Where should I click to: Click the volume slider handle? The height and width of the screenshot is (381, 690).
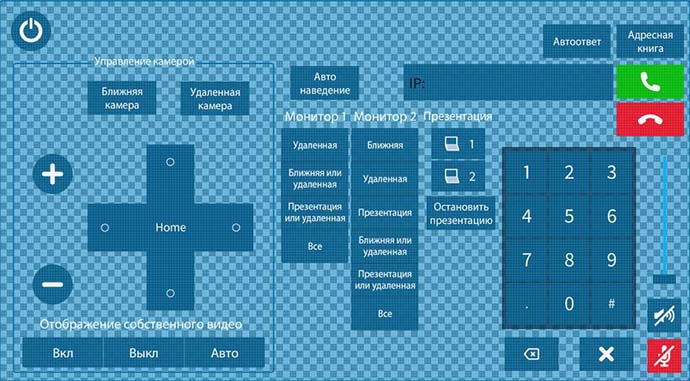click(x=664, y=279)
